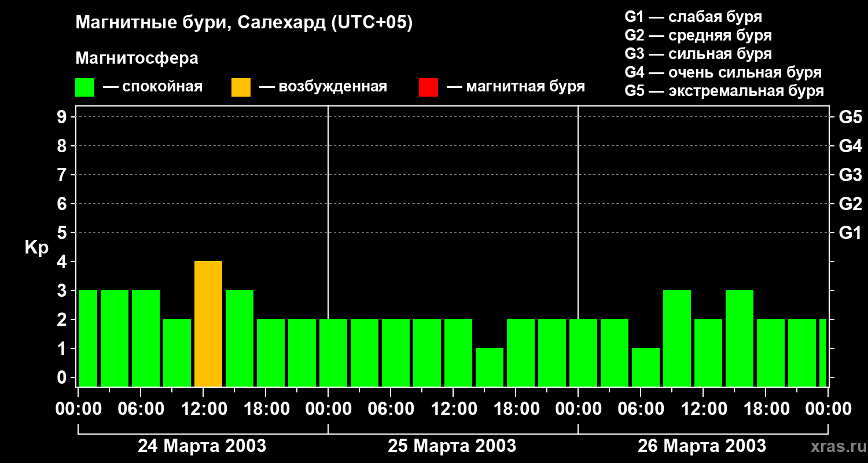Viewport: 868px width, 463px height.
Task: Click the G1 marker on right axis
Action: click(x=850, y=233)
